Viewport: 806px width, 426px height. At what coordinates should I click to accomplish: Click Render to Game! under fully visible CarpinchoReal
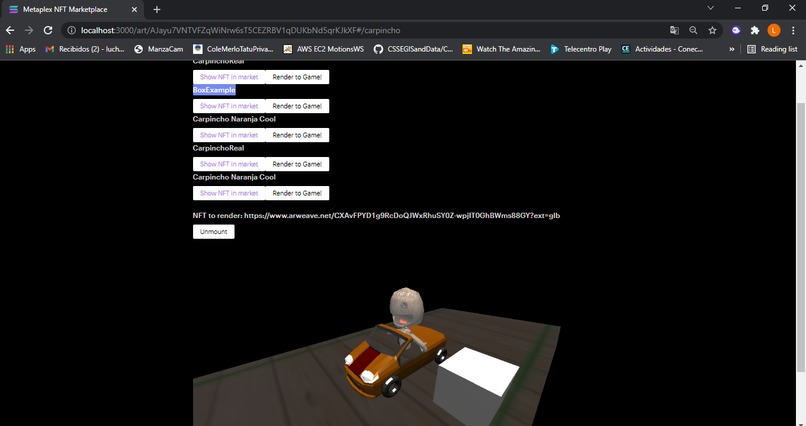coord(297,164)
